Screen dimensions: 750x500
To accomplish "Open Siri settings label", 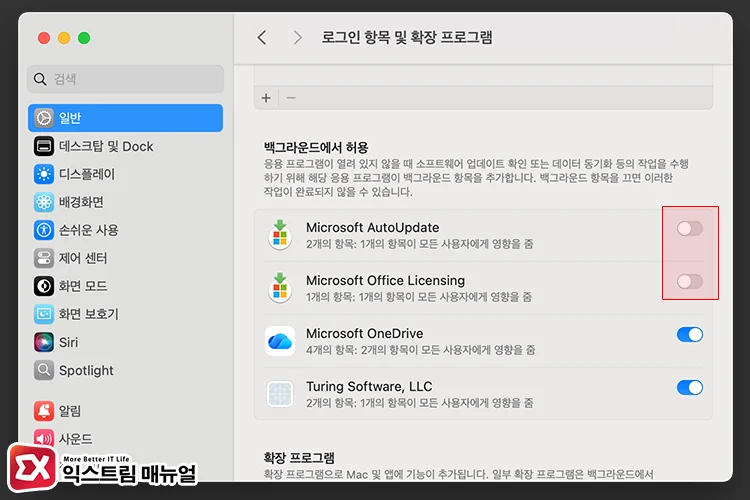I will [x=68, y=343].
